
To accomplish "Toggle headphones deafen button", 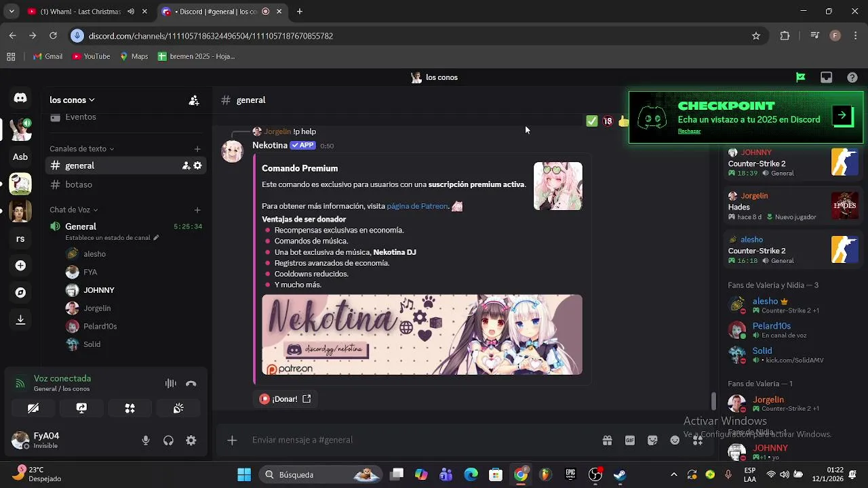I will point(168,441).
